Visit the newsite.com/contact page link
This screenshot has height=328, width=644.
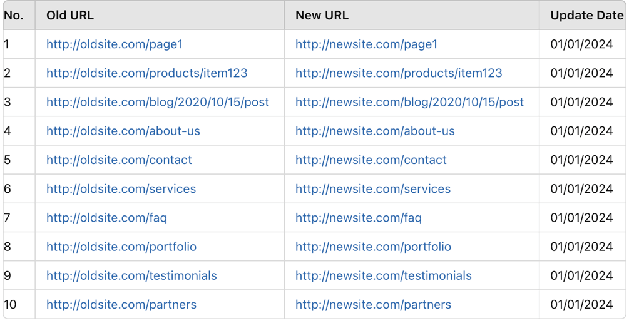[371, 160]
